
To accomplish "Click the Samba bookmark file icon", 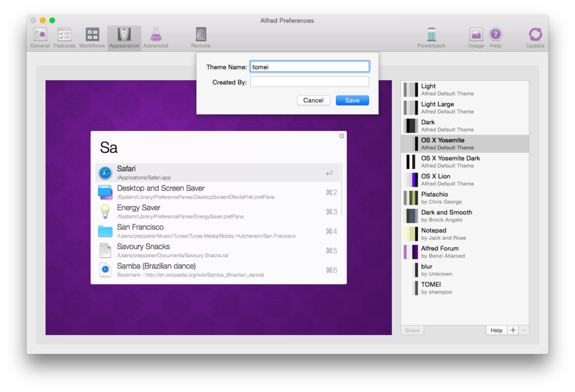I will [x=105, y=270].
